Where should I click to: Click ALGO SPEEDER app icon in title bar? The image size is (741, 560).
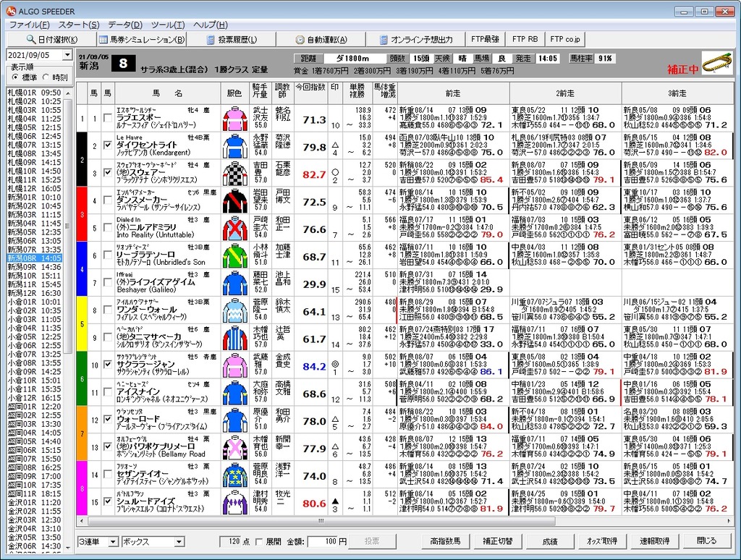point(10,11)
